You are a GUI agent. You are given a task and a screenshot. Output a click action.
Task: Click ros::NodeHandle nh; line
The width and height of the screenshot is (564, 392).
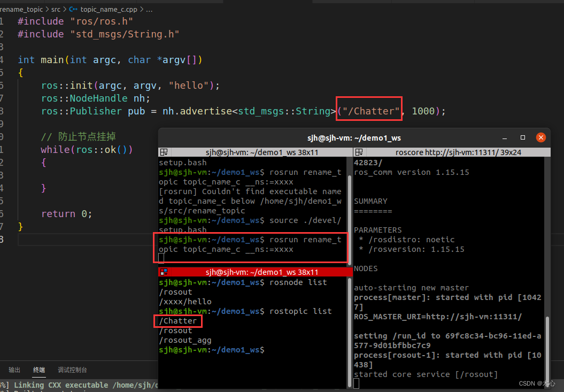click(95, 98)
